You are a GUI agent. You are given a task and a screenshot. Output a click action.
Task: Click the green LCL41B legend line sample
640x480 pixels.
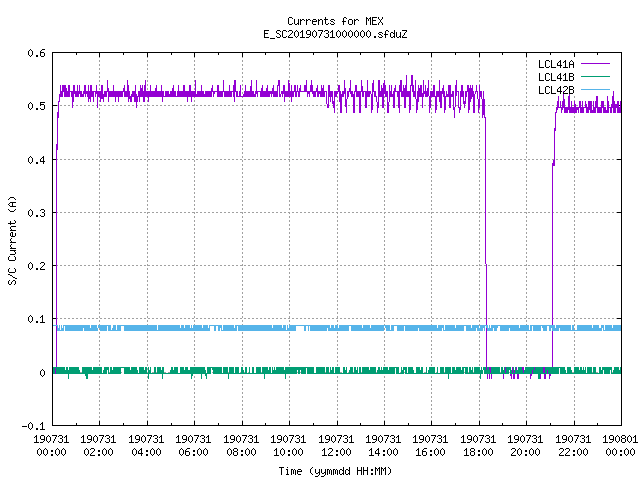(595, 77)
